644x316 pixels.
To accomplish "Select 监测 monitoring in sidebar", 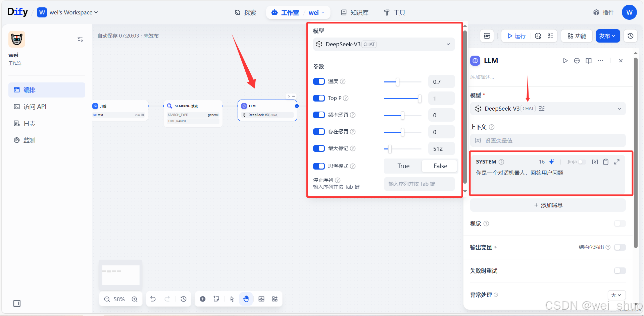I will pyautogui.click(x=47, y=140).
